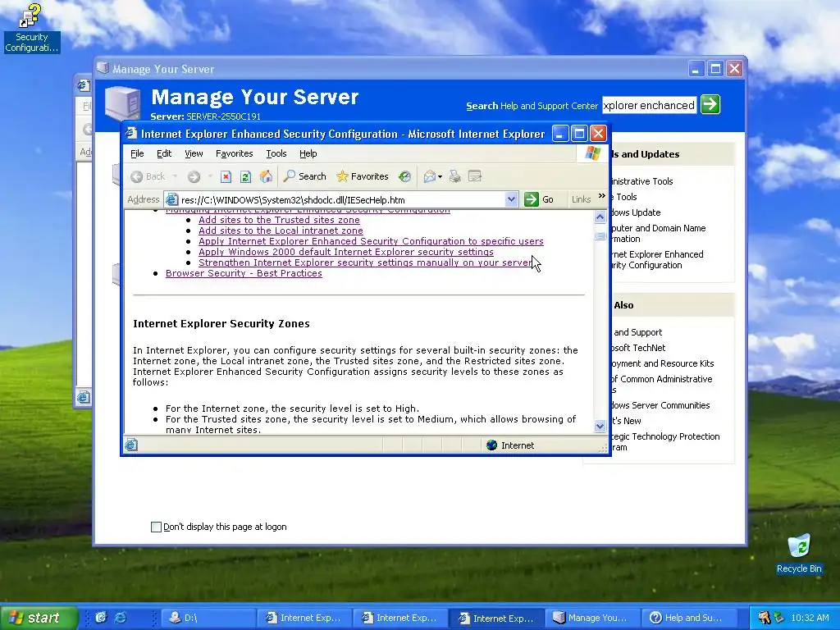This screenshot has width=840, height=630.
Task: Click the green search arrow in Manage Your Server
Action: (x=710, y=104)
